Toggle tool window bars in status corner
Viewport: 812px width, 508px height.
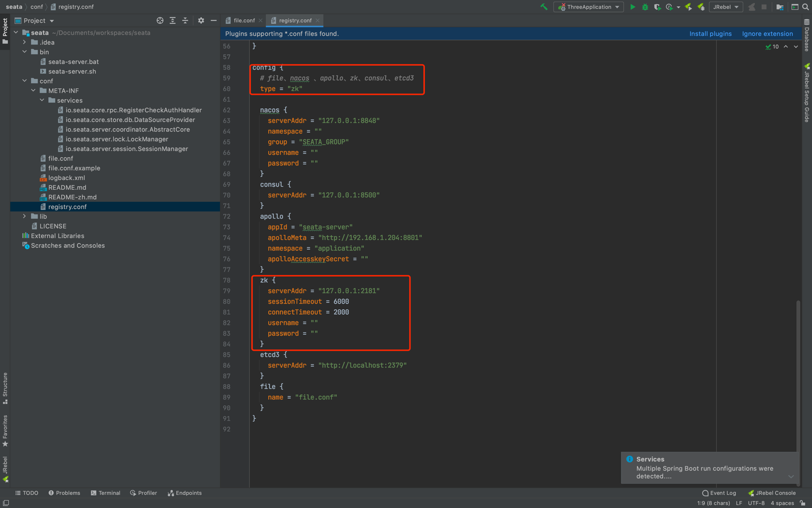pos(6,503)
